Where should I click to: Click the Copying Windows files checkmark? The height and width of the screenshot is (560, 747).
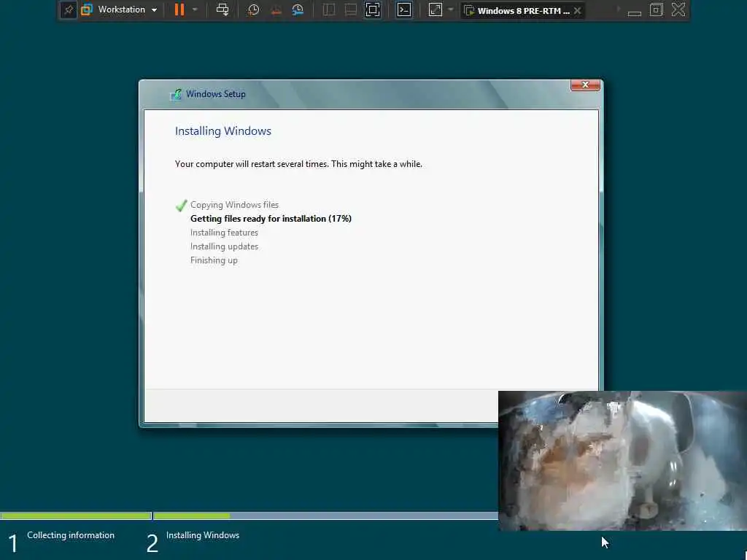(181, 205)
